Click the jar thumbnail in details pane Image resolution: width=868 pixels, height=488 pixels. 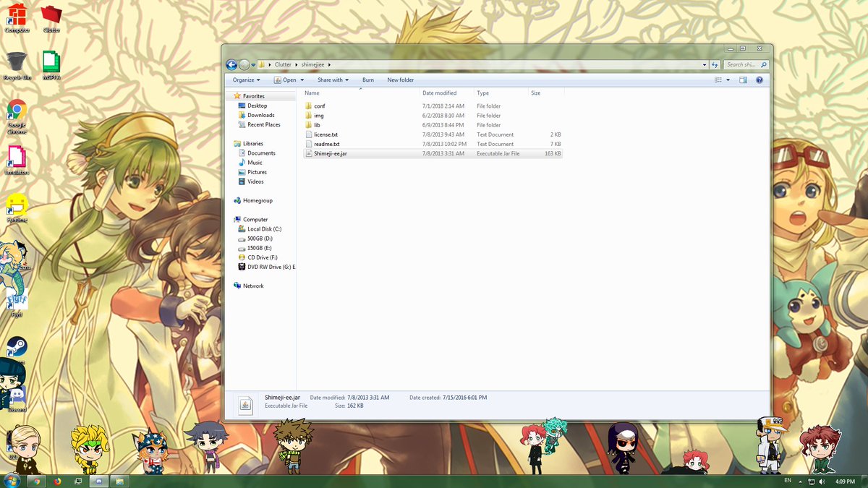246,405
